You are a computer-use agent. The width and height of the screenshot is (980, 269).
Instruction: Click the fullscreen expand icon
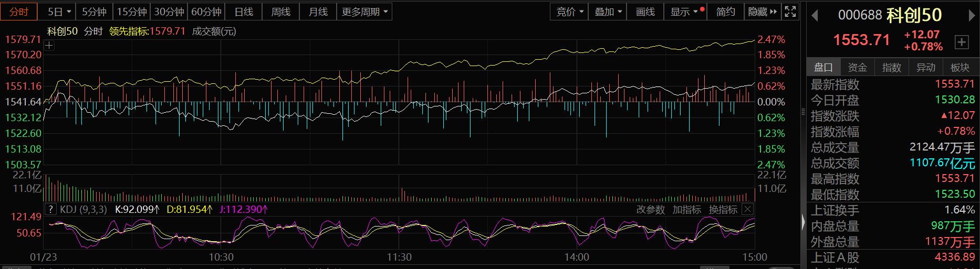790,12
